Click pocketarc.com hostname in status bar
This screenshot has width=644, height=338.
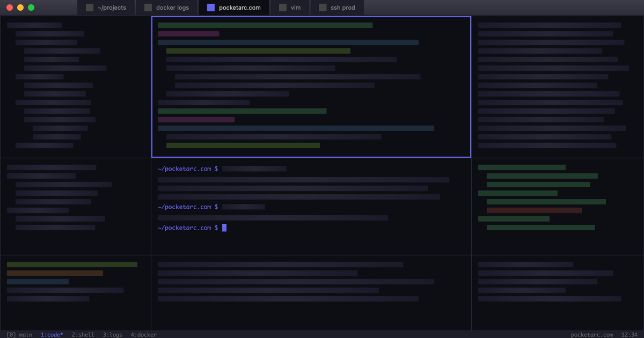click(591, 335)
